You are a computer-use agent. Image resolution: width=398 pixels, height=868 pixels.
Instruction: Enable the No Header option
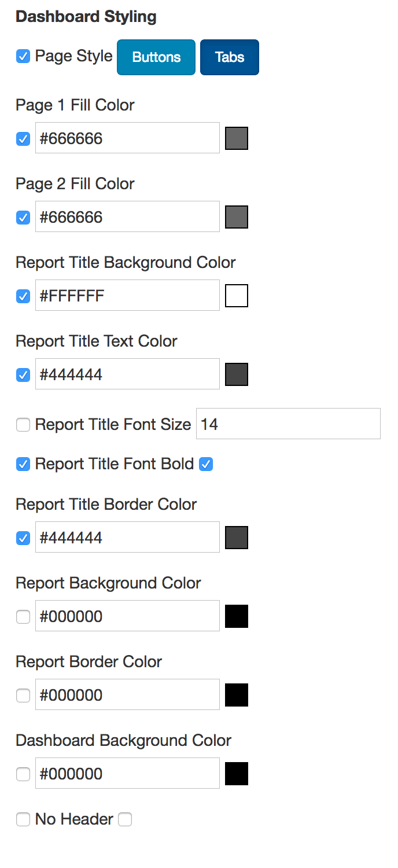[x=23, y=819]
